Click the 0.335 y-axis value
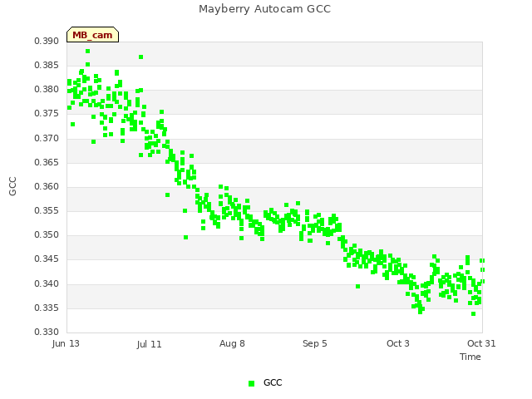The height and width of the screenshot is (399, 532). [47, 308]
